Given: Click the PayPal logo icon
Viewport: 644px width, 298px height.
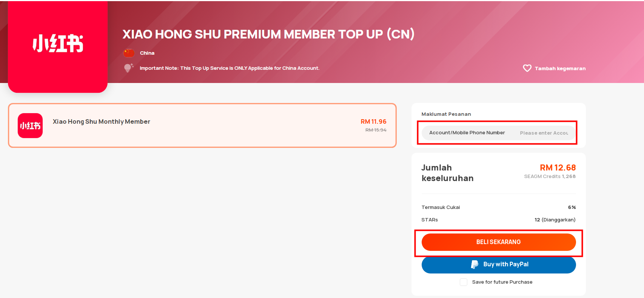Looking at the screenshot, I should [475, 264].
